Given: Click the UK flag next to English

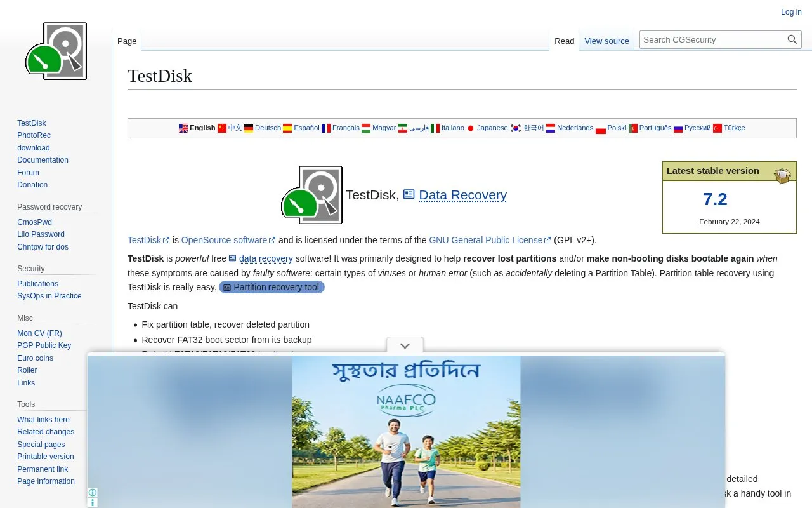Looking at the screenshot, I should pyautogui.click(x=183, y=128).
